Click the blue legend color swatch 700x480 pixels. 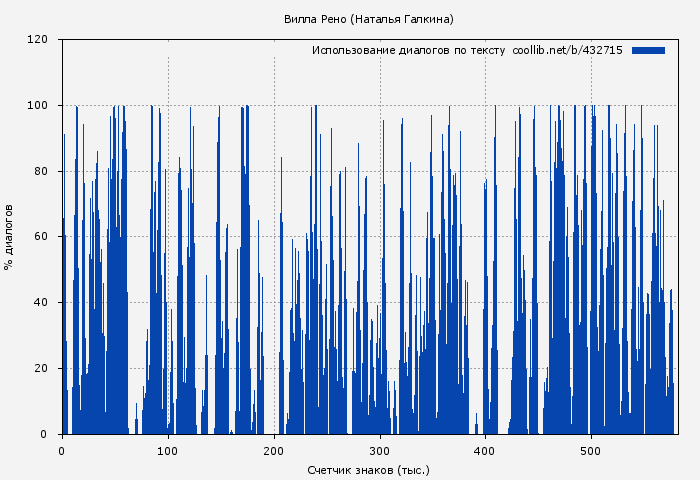[648, 50]
